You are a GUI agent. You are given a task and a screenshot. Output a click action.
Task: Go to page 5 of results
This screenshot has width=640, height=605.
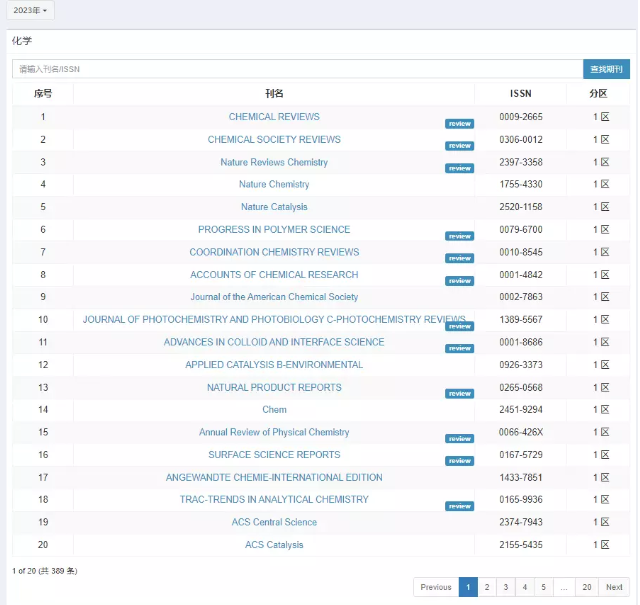click(544, 587)
